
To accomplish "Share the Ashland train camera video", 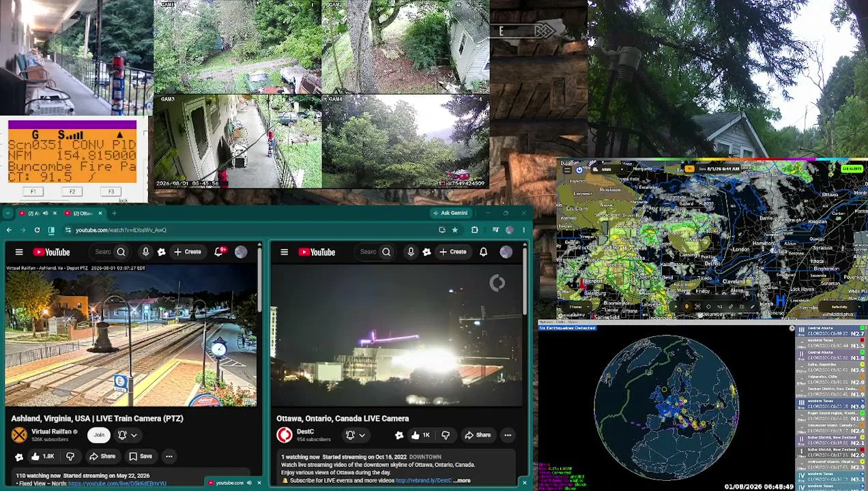I will (x=102, y=456).
